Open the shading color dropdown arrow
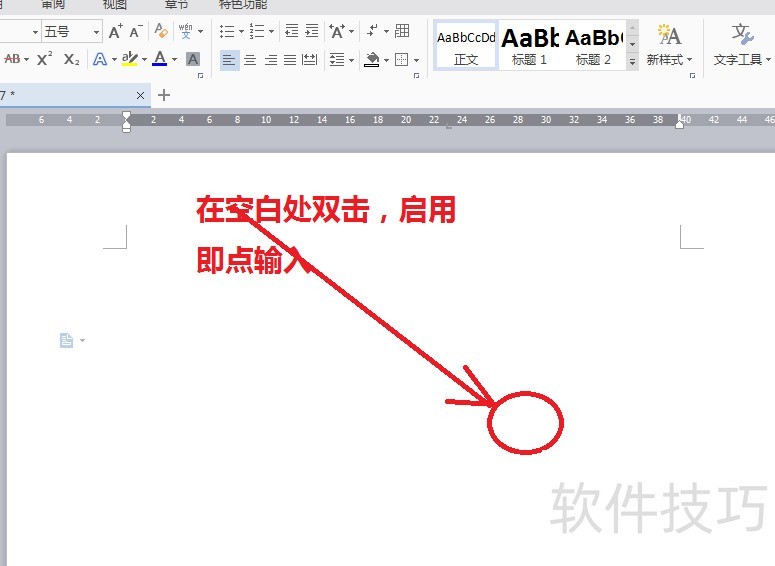This screenshot has width=775, height=566. click(386, 60)
